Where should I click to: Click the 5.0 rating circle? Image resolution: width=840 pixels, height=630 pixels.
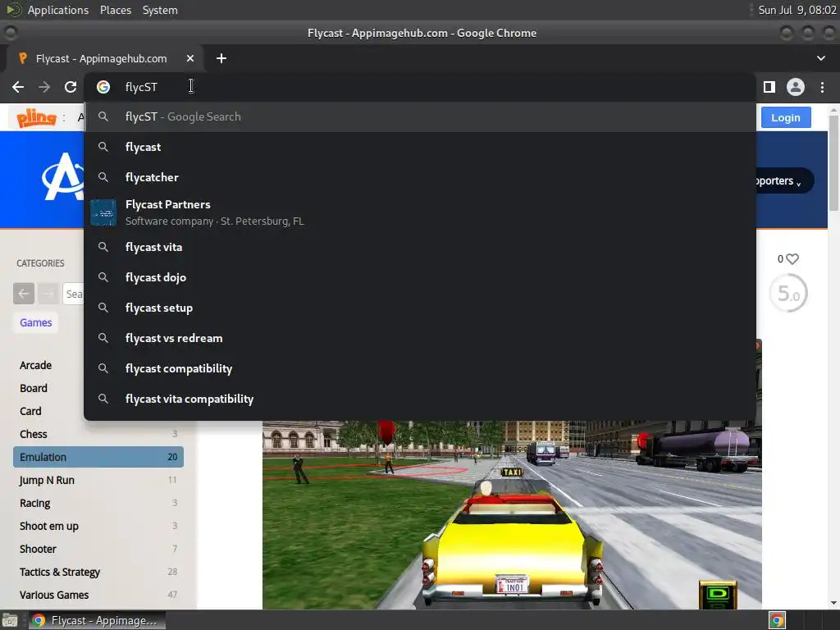click(x=788, y=293)
